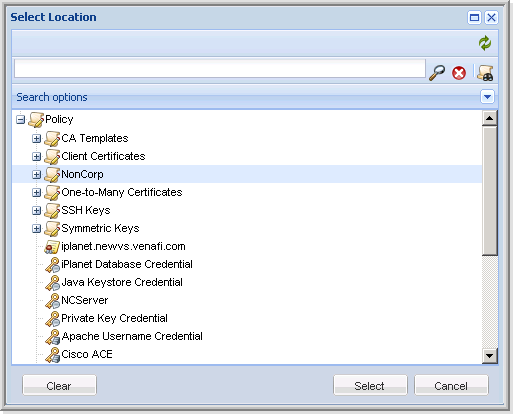
Task: Collapse the root Policy tree node
Action: click(x=21, y=120)
